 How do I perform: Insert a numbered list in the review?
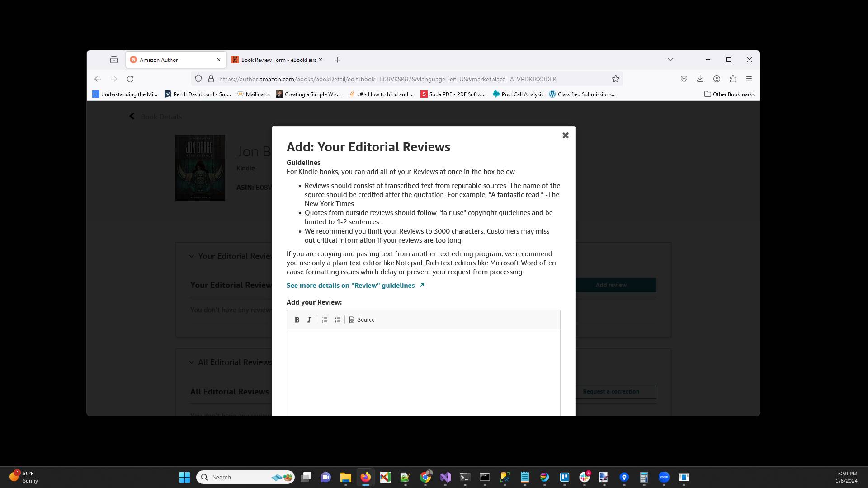(325, 319)
